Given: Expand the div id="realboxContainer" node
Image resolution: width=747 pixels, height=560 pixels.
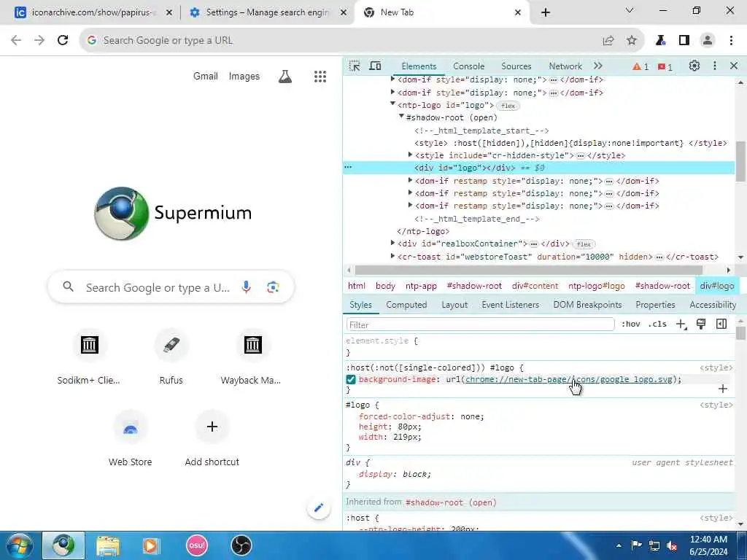Looking at the screenshot, I should [x=392, y=244].
